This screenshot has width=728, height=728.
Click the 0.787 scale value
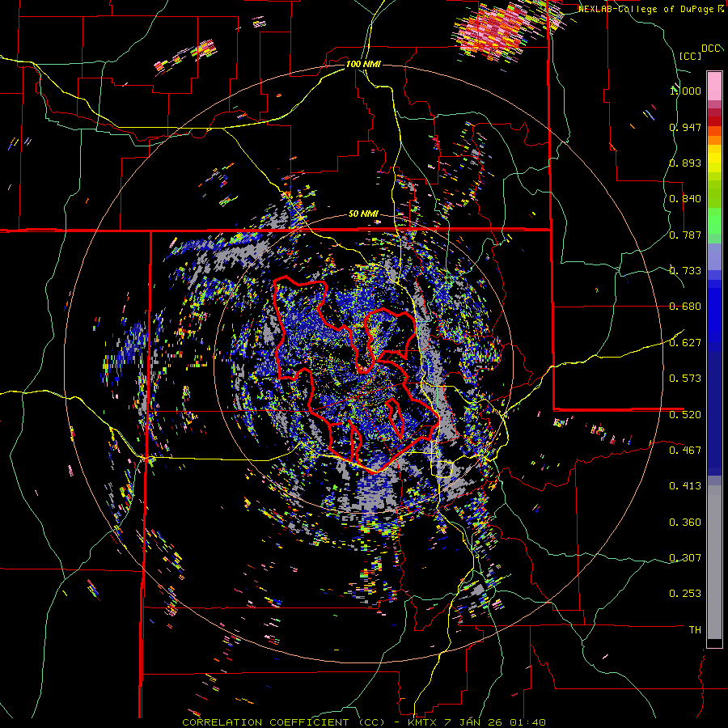[x=685, y=235]
